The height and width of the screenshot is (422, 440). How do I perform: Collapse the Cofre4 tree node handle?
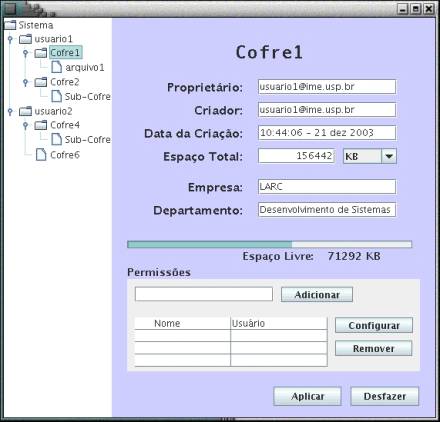click(25, 125)
